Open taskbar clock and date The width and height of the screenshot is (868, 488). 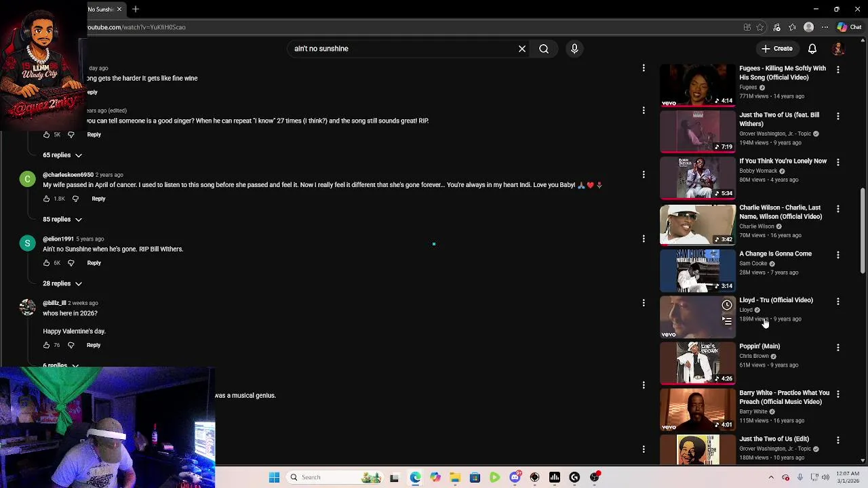click(x=849, y=477)
